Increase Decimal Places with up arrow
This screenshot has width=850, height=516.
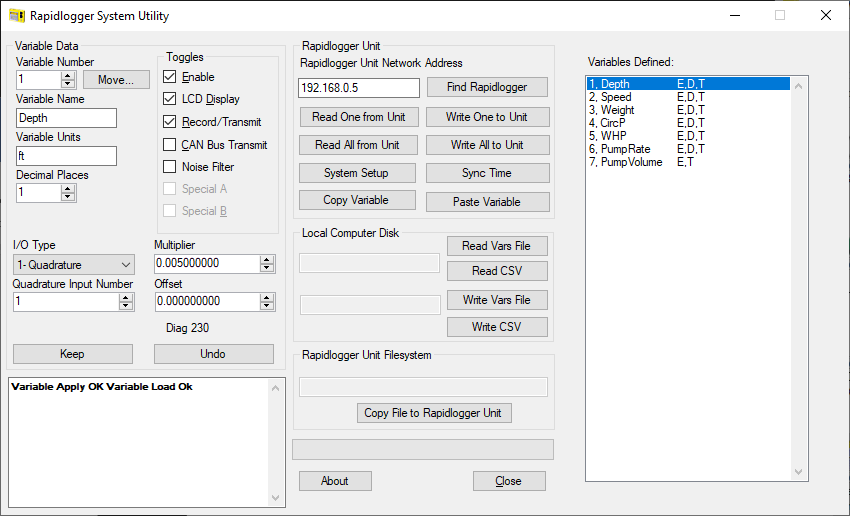click(x=68, y=189)
